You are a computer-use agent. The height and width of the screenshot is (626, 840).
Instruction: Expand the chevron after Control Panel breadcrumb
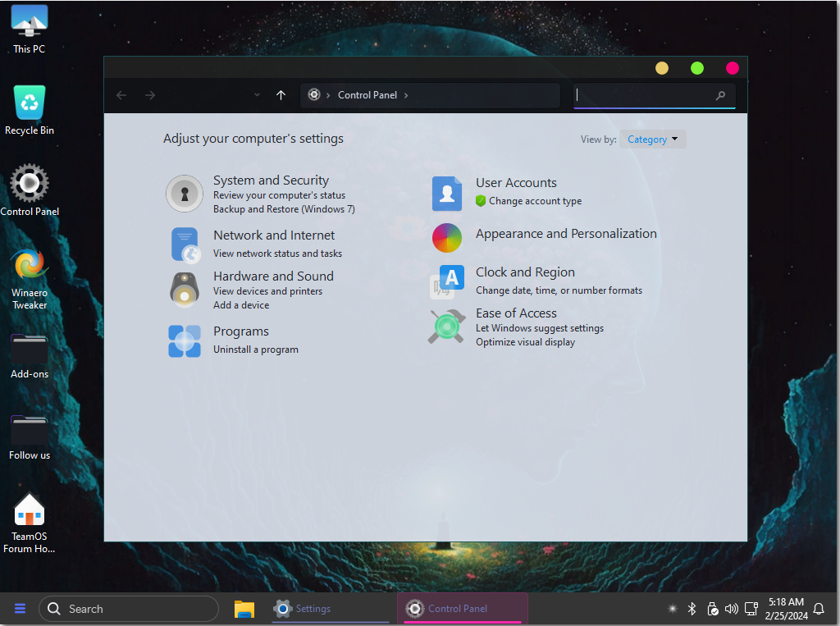pos(406,95)
